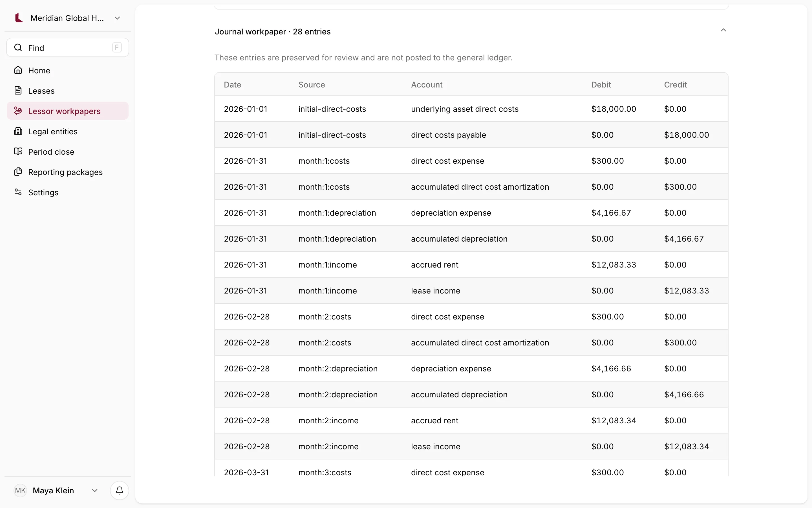Click the Reporting packages files icon
The height and width of the screenshot is (508, 812).
click(18, 172)
